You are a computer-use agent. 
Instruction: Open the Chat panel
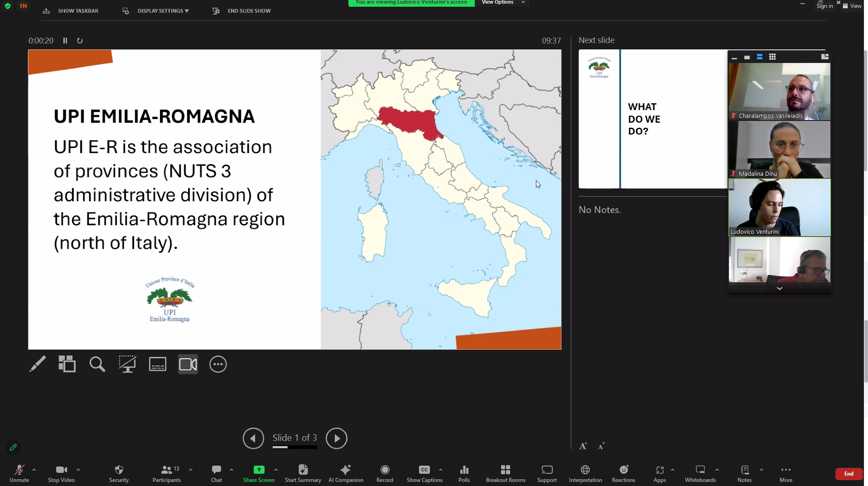pos(217,474)
